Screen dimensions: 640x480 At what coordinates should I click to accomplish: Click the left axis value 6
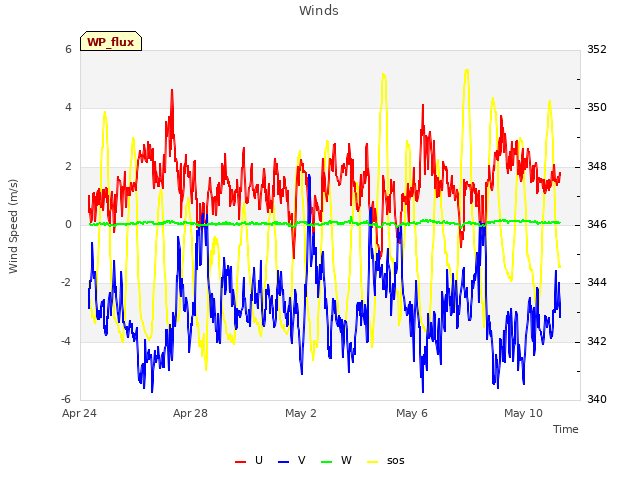pyautogui.click(x=68, y=49)
